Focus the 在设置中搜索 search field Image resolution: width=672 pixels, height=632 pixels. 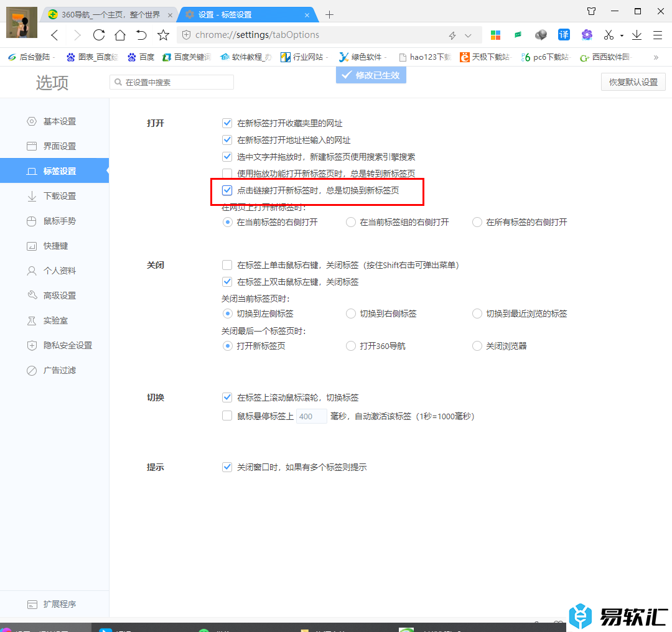coord(172,82)
